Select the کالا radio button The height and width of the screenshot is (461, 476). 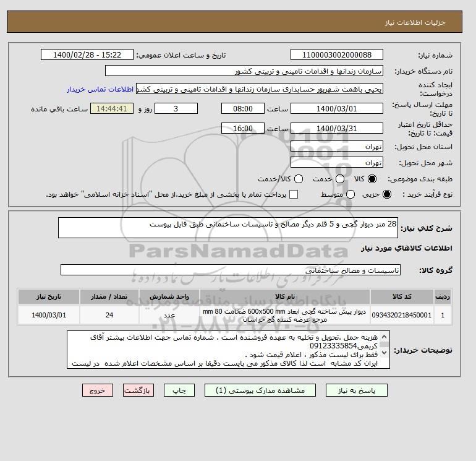click(372, 179)
